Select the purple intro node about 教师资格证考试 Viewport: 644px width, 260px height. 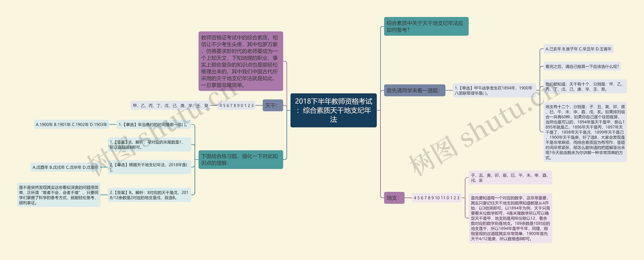click(x=240, y=61)
